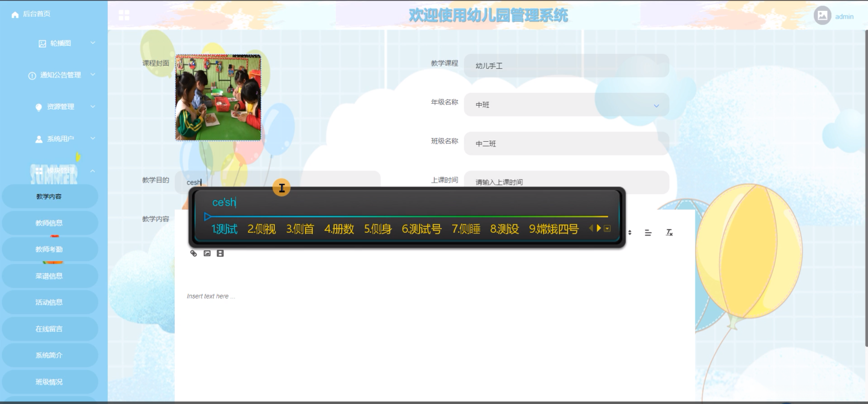Click the IME composition text ce'sh

224,203
